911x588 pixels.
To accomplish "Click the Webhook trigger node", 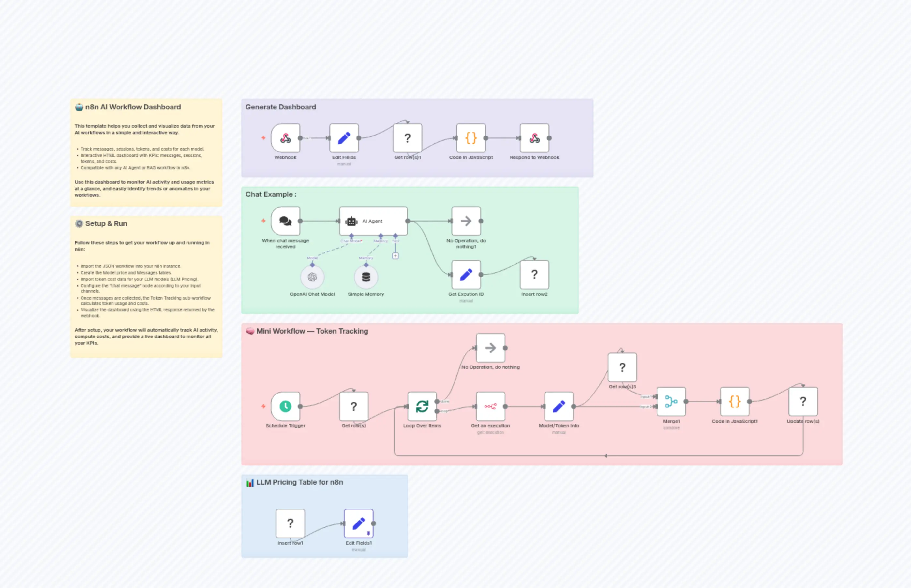I will click(x=285, y=138).
